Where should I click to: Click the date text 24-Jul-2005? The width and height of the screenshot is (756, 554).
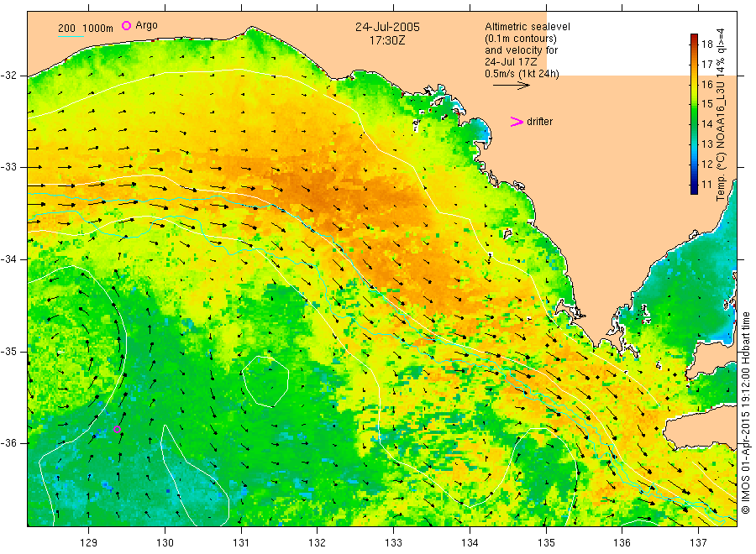coord(387,27)
